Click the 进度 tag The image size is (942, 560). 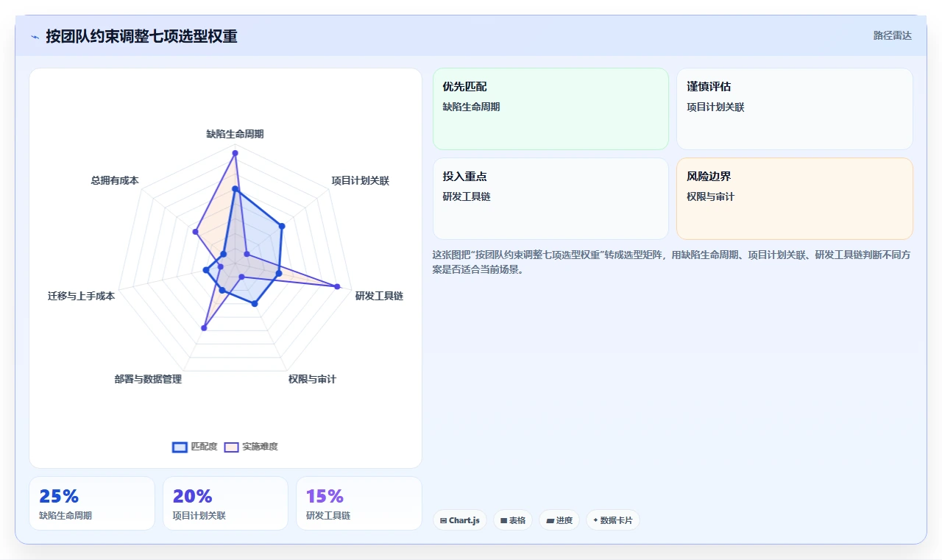click(559, 520)
